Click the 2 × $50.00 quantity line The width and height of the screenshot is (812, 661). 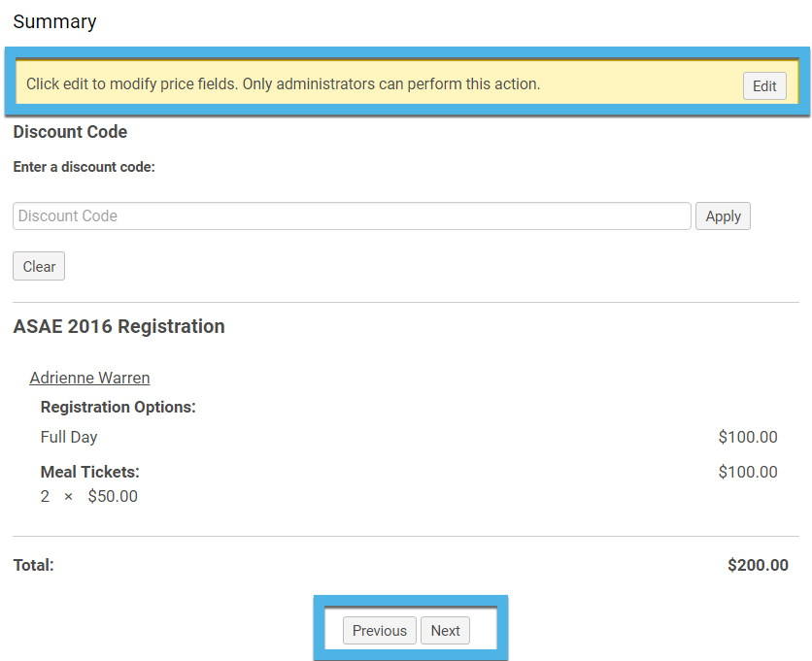89,496
